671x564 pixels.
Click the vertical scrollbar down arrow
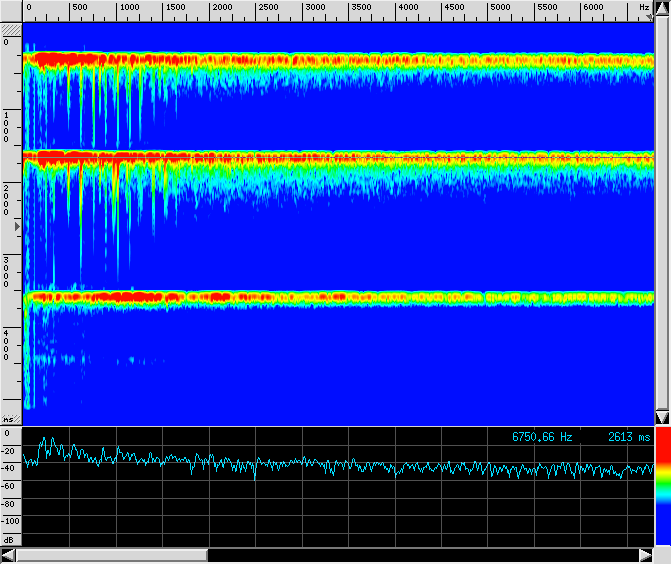661,417
